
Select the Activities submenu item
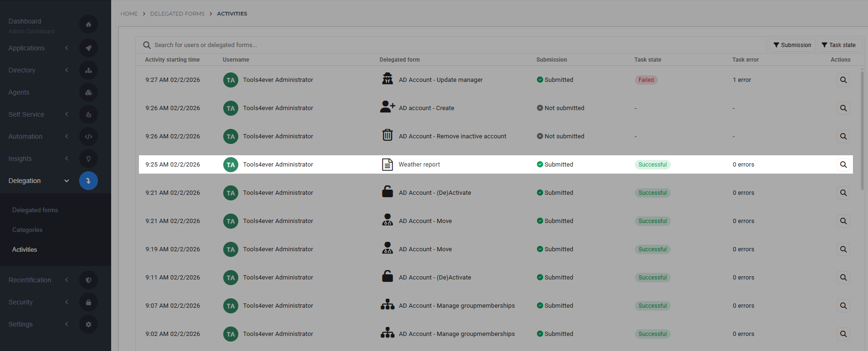click(x=24, y=250)
